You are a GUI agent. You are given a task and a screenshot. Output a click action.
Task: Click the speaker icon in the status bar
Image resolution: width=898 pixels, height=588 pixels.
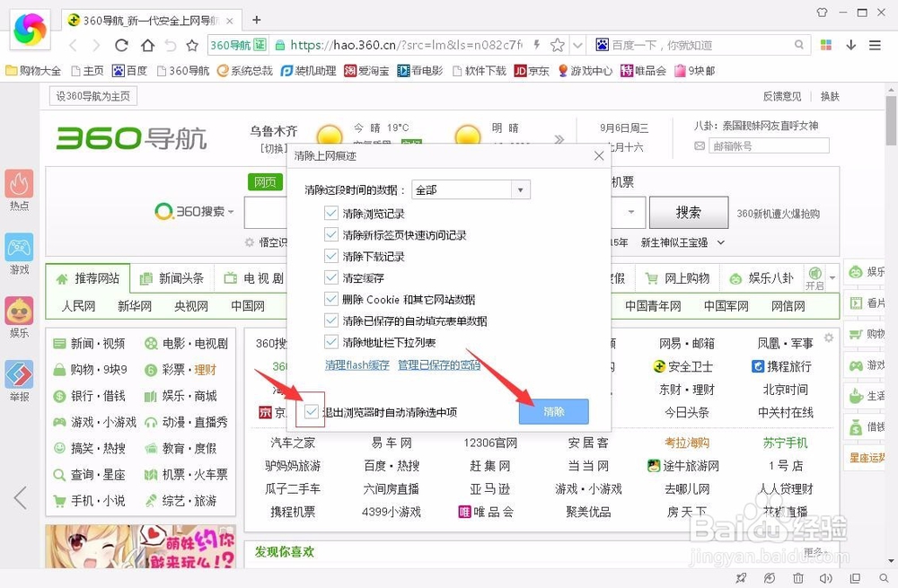828,578
